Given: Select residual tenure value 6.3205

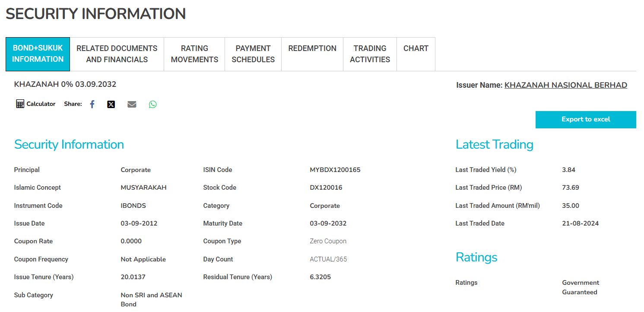Looking at the screenshot, I should 320,277.
